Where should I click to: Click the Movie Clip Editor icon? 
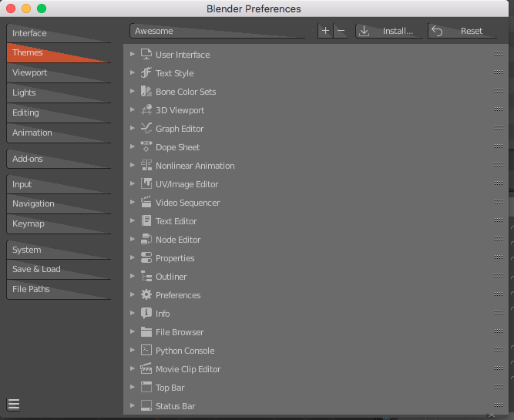point(146,368)
